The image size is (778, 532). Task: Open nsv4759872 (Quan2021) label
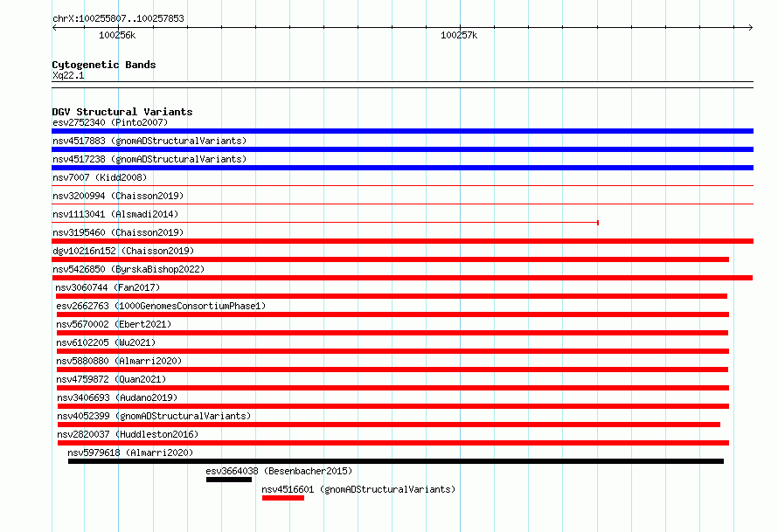111,379
